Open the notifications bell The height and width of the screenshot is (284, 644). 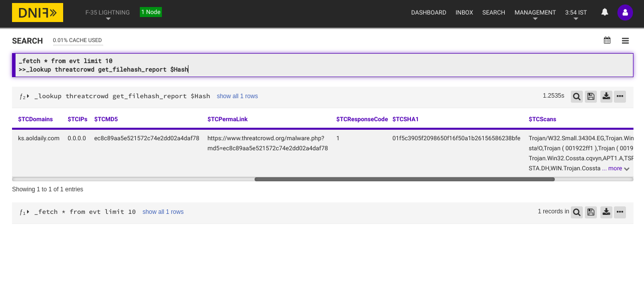point(604,12)
